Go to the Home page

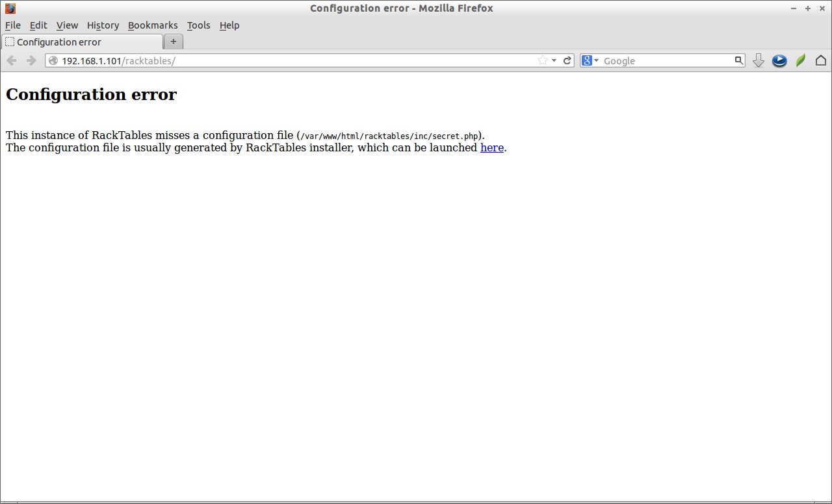coord(821,60)
